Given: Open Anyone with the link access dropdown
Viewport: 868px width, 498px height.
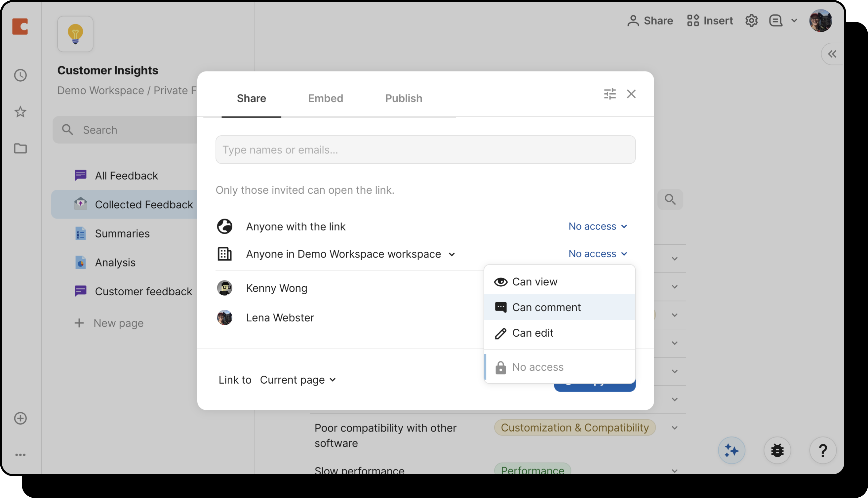Looking at the screenshot, I should coord(598,226).
